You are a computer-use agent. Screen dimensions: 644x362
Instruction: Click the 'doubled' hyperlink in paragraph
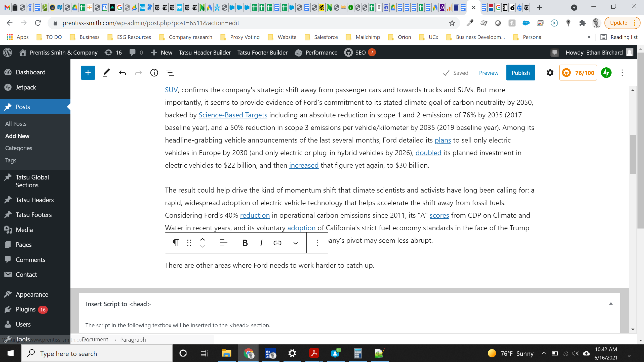point(428,153)
